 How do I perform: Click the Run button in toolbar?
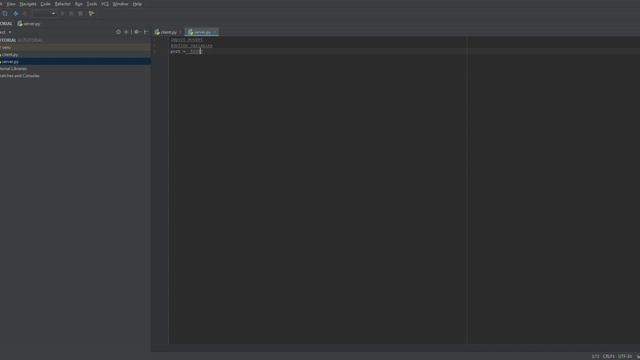(x=62, y=13)
